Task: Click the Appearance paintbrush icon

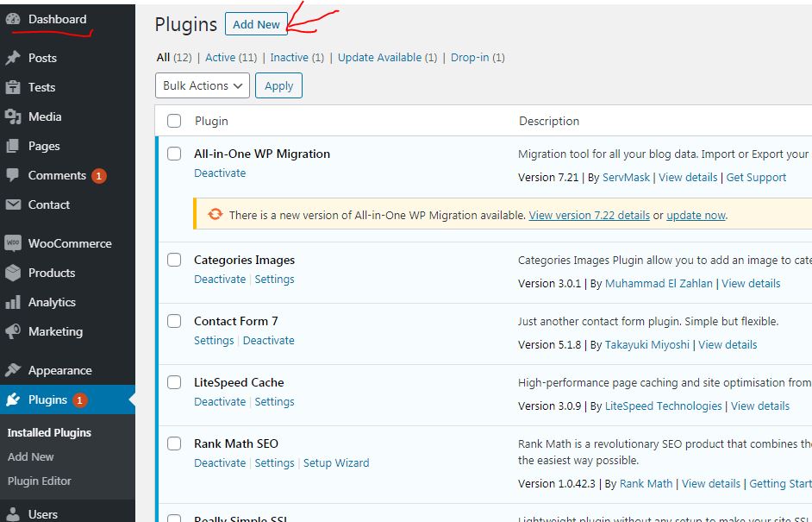Action: point(13,370)
